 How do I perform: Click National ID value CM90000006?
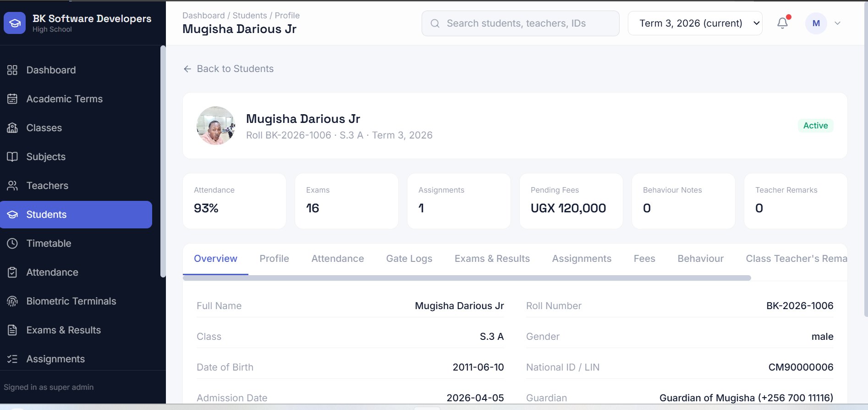(801, 367)
